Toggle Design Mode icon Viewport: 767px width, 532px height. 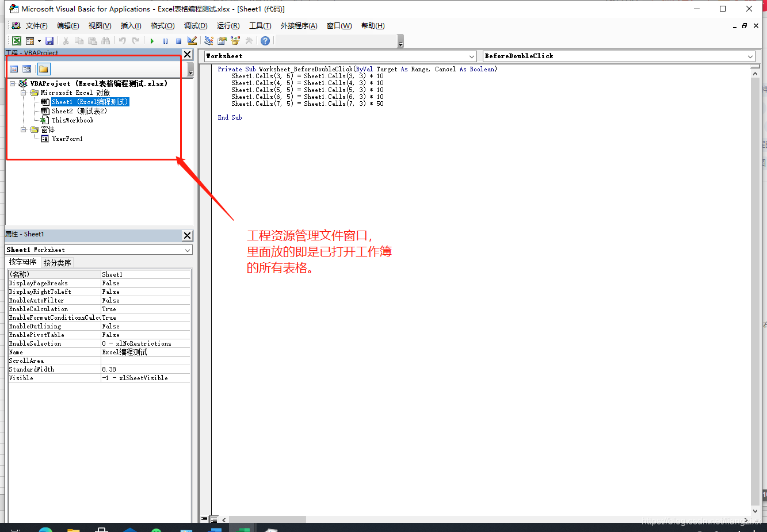tap(192, 41)
